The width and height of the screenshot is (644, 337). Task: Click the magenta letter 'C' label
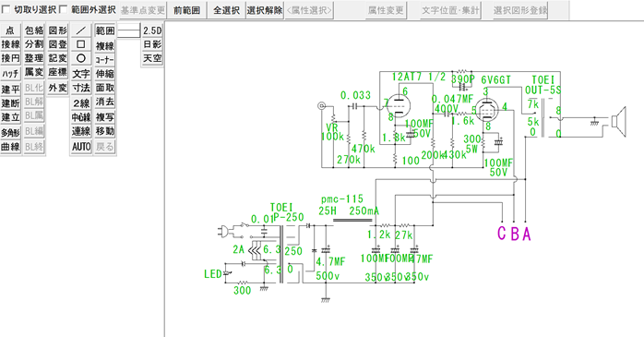[x=502, y=234]
